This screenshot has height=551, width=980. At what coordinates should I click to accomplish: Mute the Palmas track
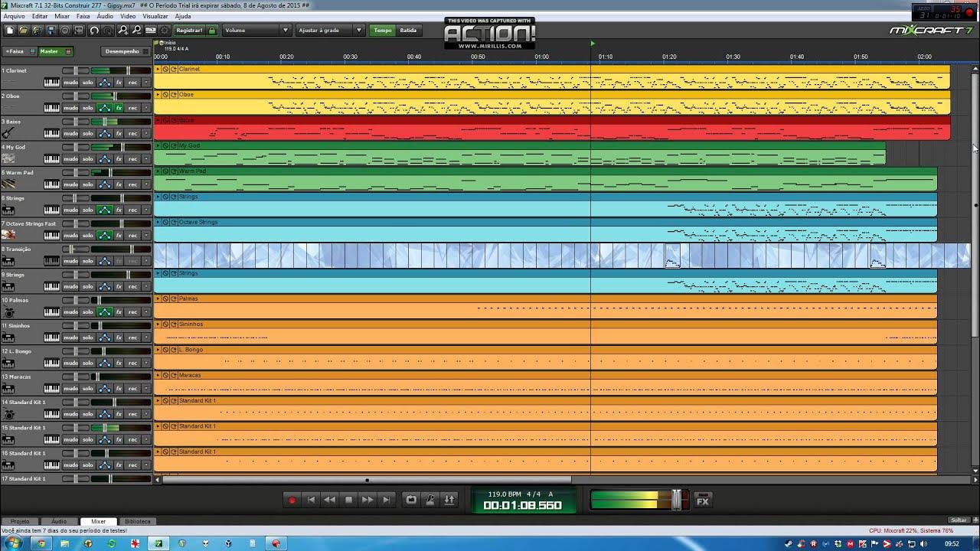pyautogui.click(x=70, y=312)
